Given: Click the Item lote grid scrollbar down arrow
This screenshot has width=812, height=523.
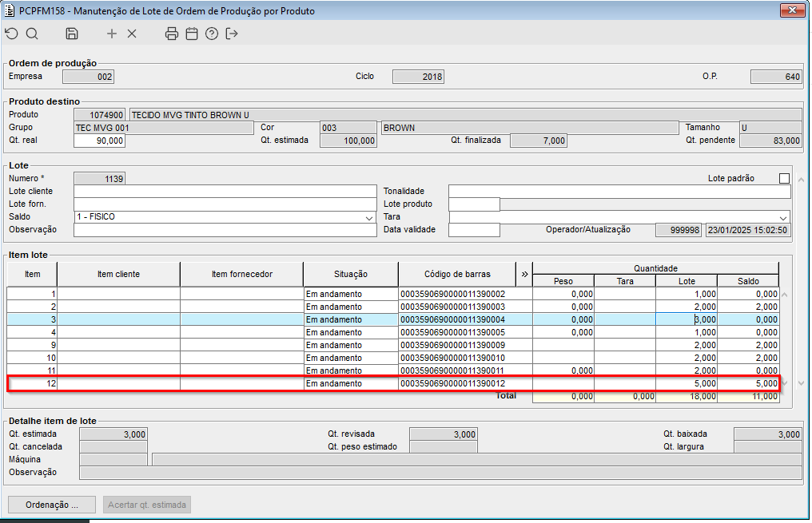Looking at the screenshot, I should coord(785,383).
